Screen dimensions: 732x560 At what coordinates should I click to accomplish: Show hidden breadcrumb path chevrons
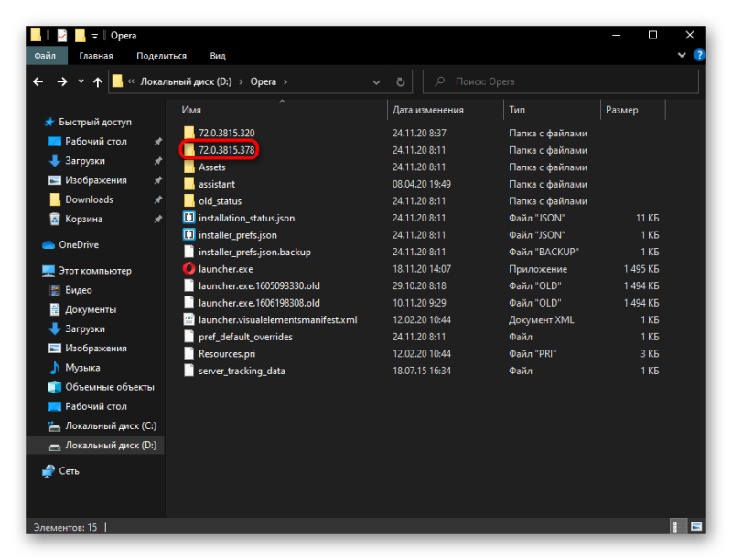pos(131,81)
